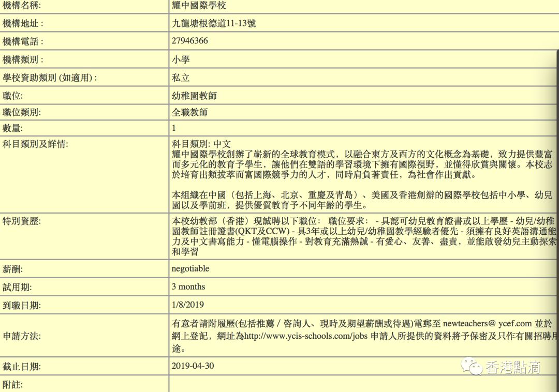This screenshot has width=559, height=392.
Task: Click the 數量 label
Action: coord(12,128)
